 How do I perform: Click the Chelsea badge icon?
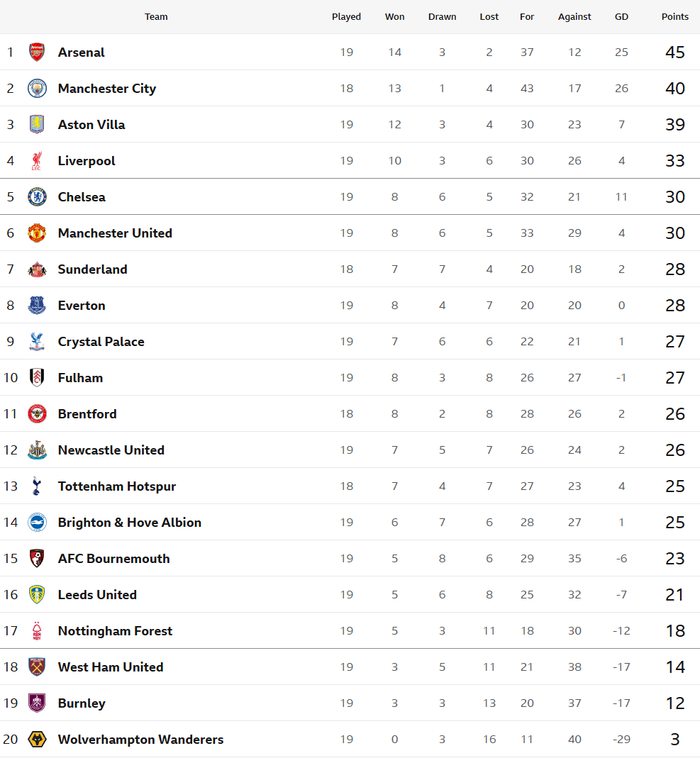37,196
